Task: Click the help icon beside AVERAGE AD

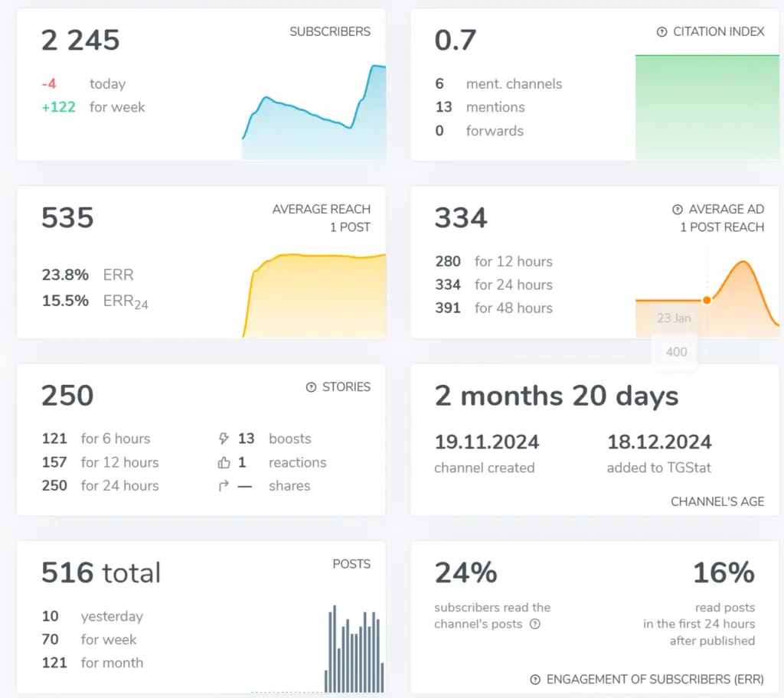Action: click(677, 210)
